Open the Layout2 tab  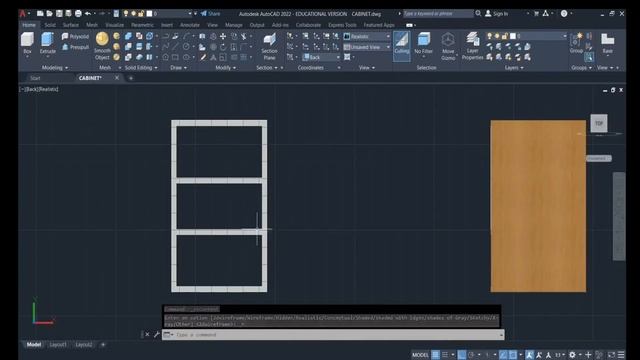(x=84, y=344)
